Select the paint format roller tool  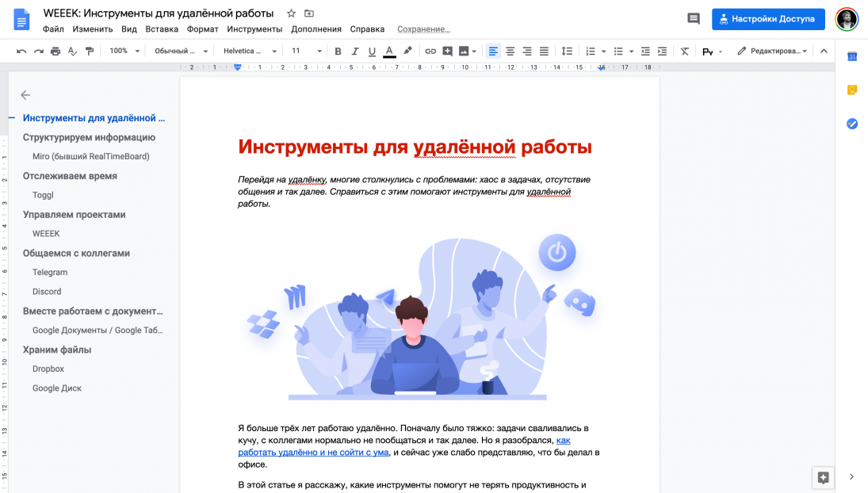[x=89, y=51]
